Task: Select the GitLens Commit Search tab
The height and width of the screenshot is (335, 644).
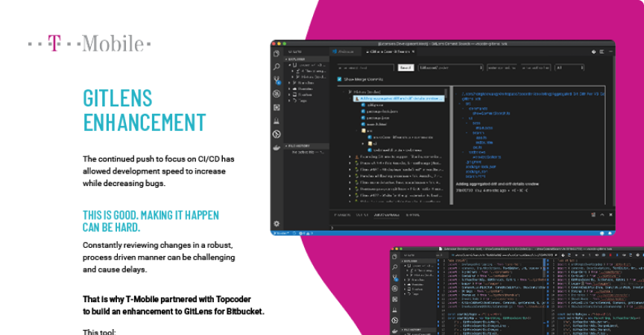Action: pos(388,51)
